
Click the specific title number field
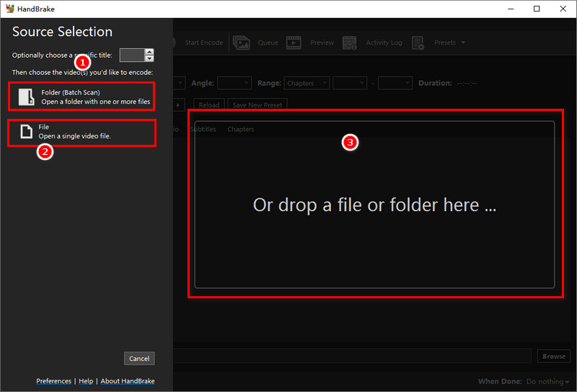[x=132, y=55]
